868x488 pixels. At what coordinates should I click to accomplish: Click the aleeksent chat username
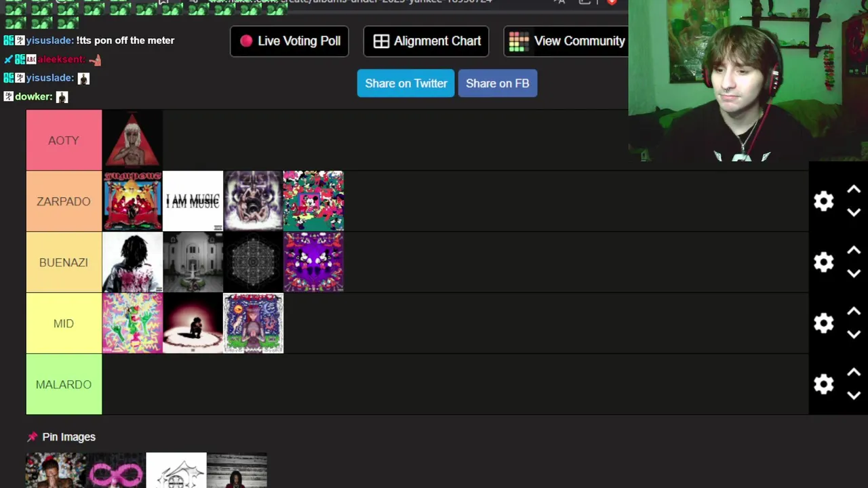(x=61, y=60)
